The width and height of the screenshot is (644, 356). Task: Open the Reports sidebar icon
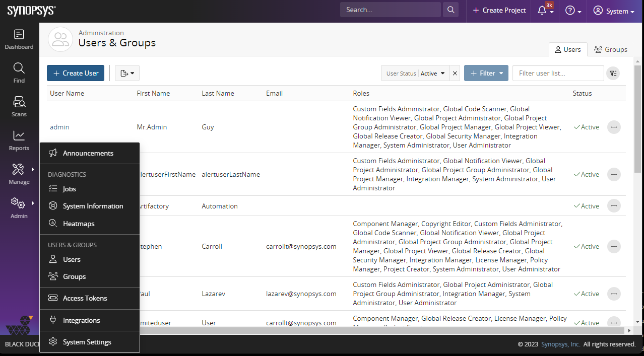pos(19,140)
